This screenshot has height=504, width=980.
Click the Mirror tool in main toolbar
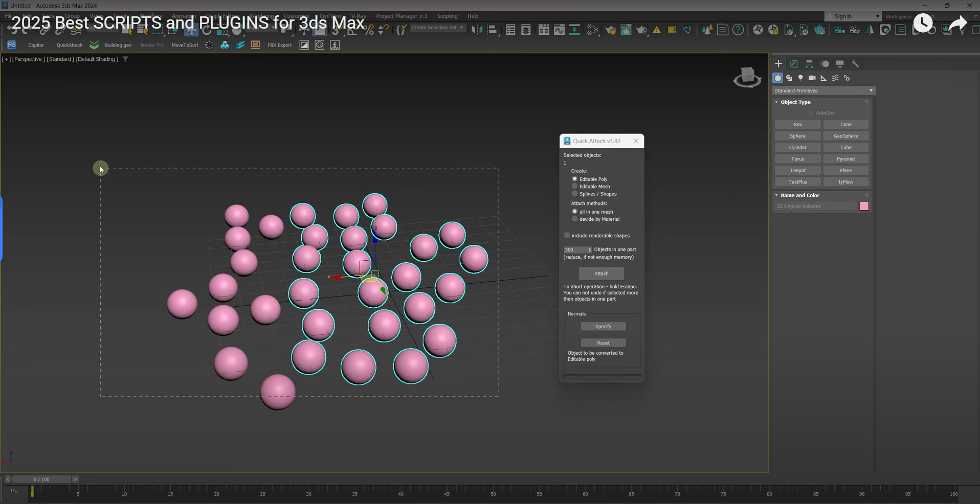(477, 30)
